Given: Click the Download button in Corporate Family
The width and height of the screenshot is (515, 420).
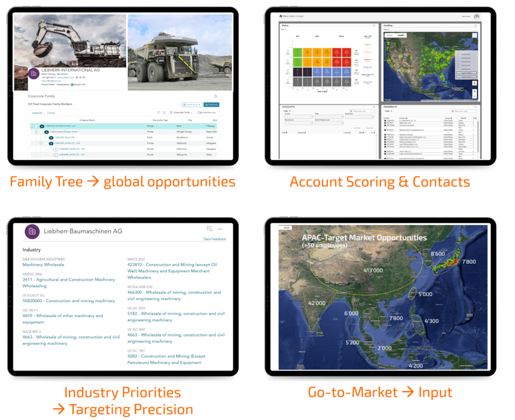Looking at the screenshot, I should 211,104.
